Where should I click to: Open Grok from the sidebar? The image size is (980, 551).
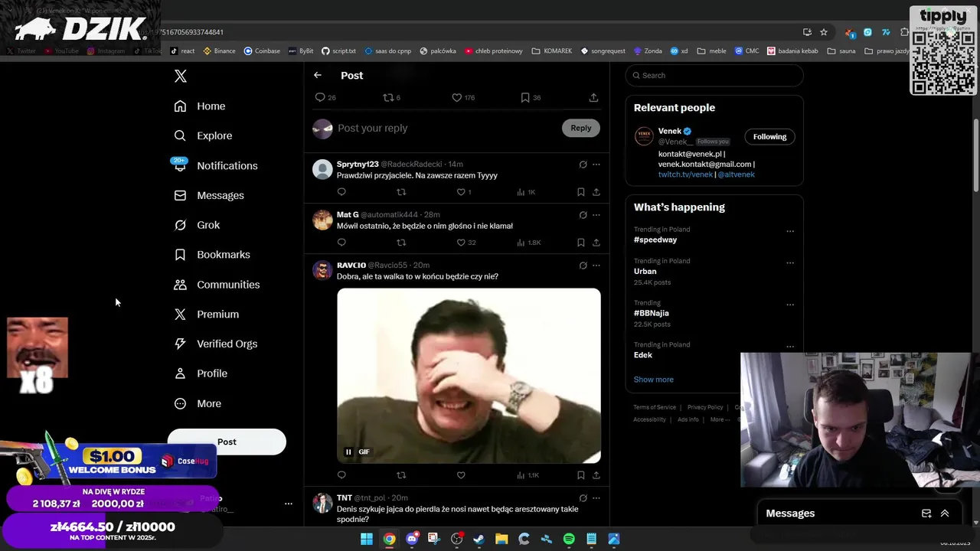click(x=197, y=225)
